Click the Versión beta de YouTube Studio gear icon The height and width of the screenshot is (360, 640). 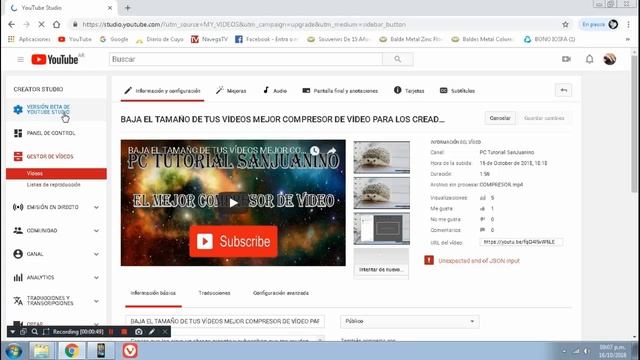[18, 109]
